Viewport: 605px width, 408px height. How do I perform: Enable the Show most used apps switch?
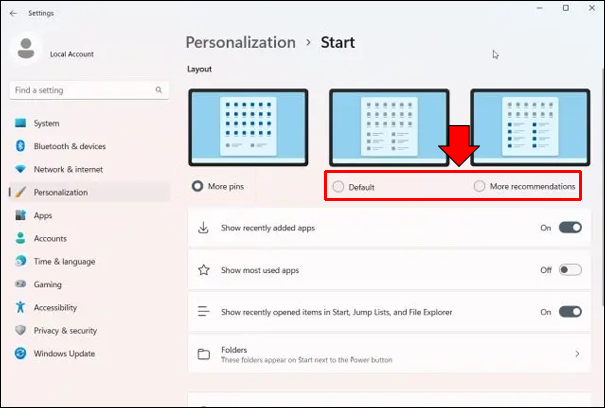(570, 270)
